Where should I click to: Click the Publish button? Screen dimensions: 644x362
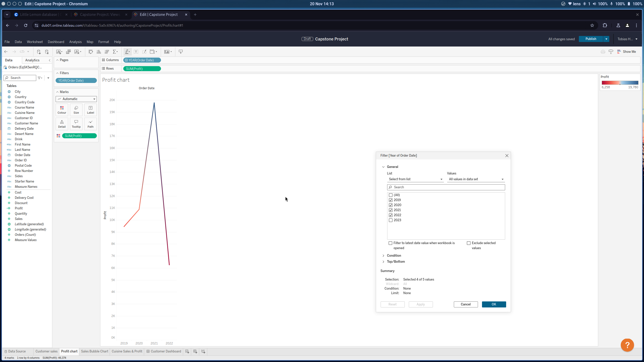(590, 39)
